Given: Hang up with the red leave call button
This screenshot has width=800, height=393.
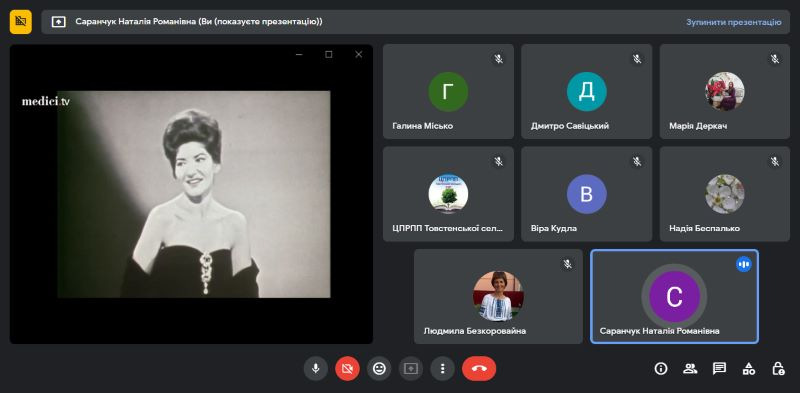Looking at the screenshot, I should point(479,369).
